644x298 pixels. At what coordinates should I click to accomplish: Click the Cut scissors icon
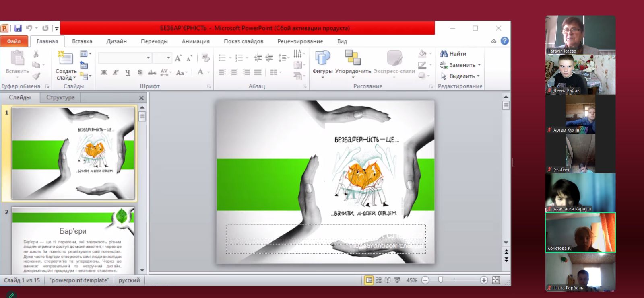[x=36, y=54]
